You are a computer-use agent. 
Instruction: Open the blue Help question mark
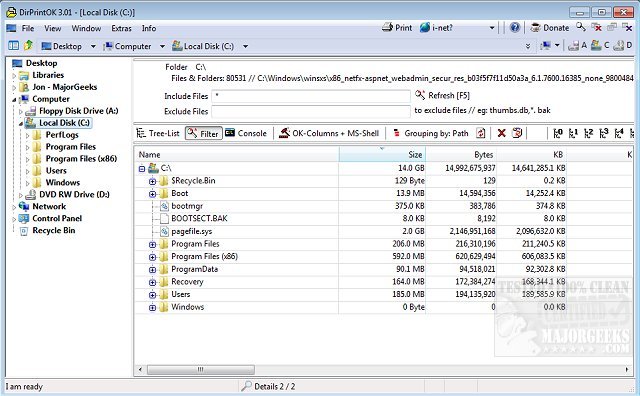pyautogui.click(x=515, y=27)
